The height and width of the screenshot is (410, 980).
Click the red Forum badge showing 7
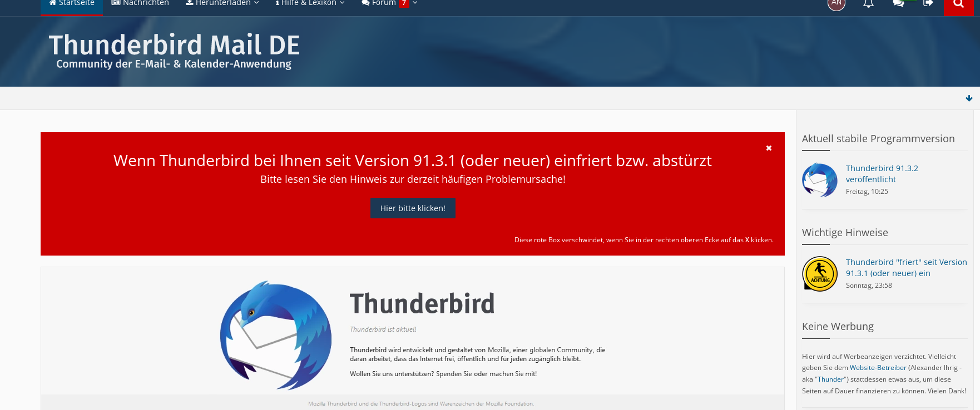(404, 3)
